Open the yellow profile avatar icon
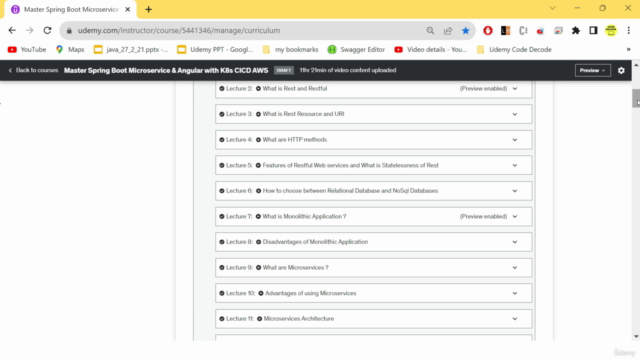This screenshot has height=360, width=640. pos(611,31)
